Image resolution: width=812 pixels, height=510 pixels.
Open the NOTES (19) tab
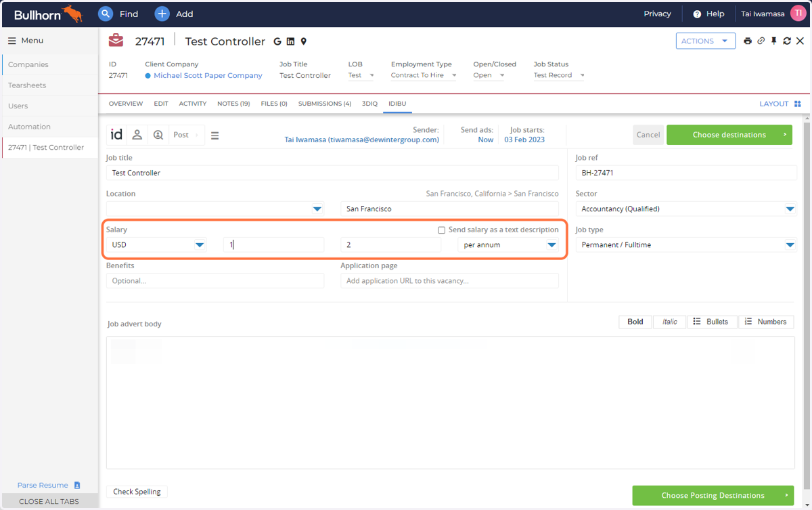(233, 104)
